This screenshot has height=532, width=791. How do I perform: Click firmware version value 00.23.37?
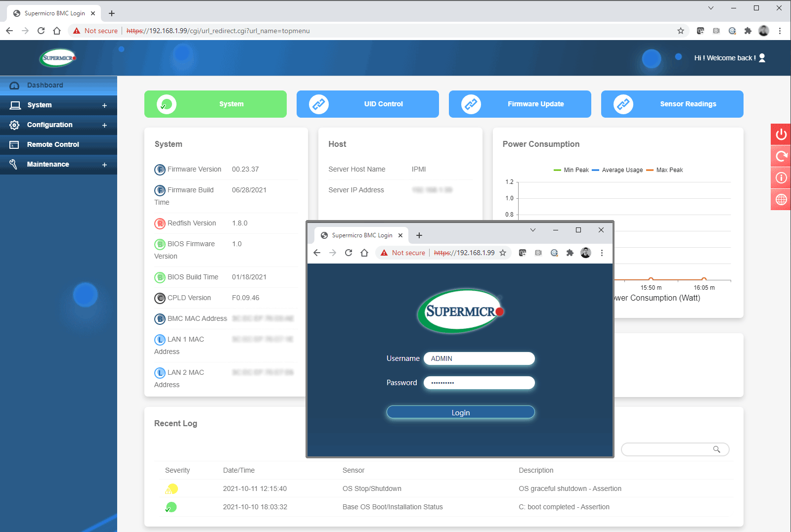(x=245, y=169)
